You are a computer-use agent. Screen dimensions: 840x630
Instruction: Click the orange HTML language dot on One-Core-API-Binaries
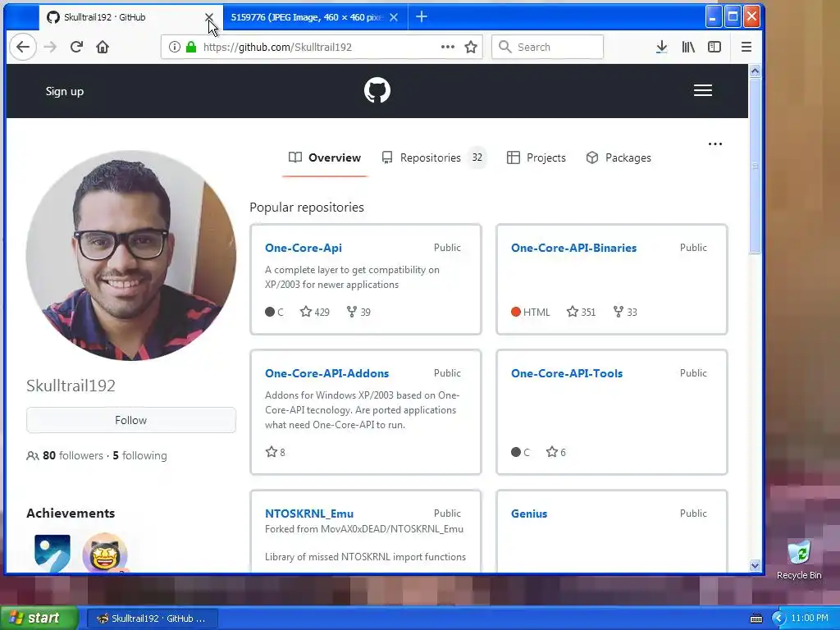coord(516,312)
